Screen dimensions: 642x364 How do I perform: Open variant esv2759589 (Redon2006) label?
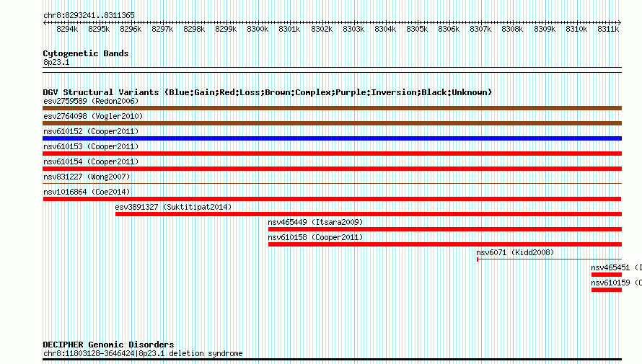click(x=91, y=101)
